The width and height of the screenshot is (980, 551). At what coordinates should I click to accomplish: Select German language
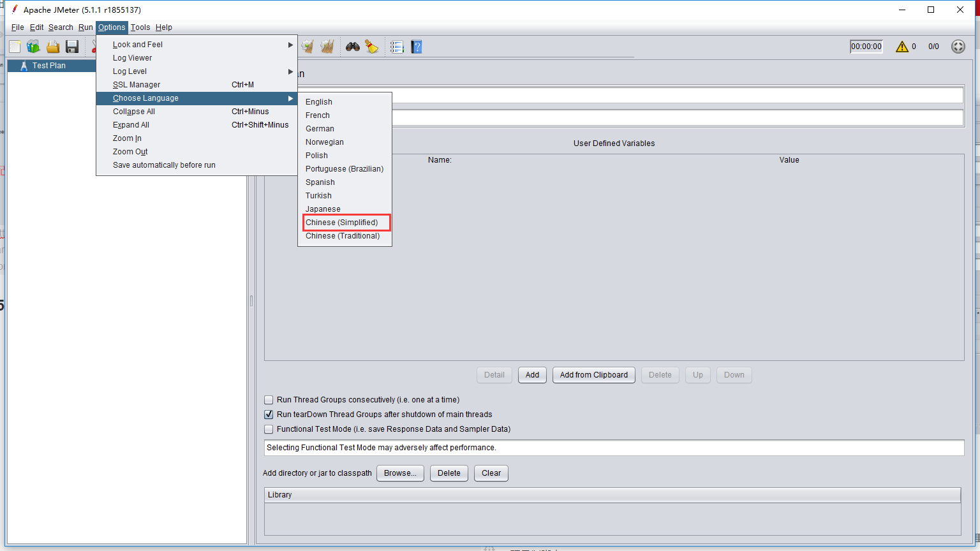click(345, 129)
